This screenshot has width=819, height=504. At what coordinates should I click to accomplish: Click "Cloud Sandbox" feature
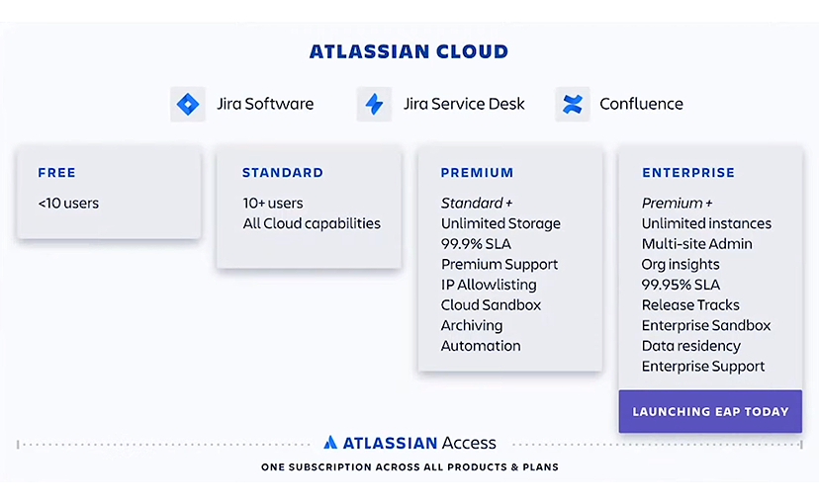(x=491, y=304)
